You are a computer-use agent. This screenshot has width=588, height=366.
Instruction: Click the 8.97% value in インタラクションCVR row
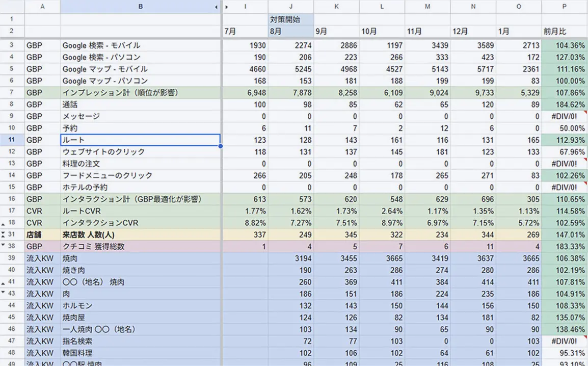382,223
